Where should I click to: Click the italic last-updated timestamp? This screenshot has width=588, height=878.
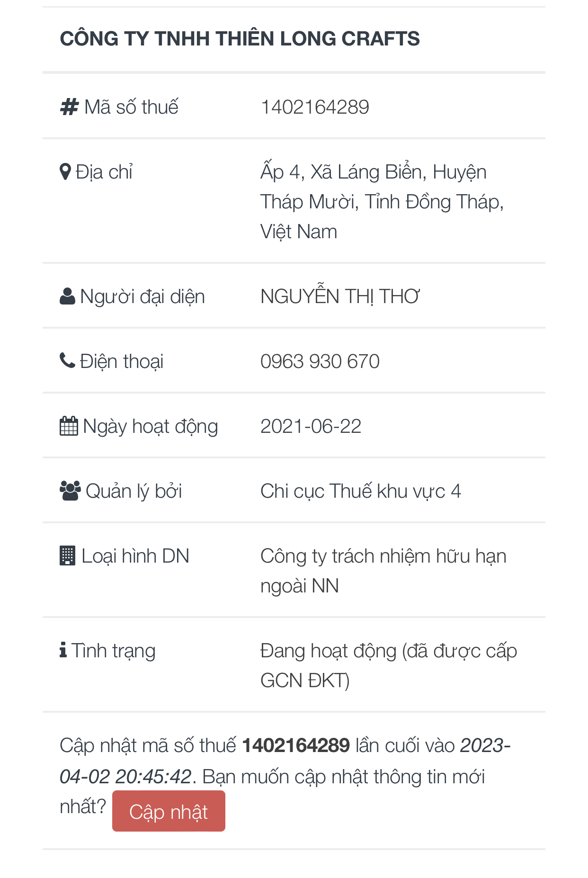[x=125, y=777]
